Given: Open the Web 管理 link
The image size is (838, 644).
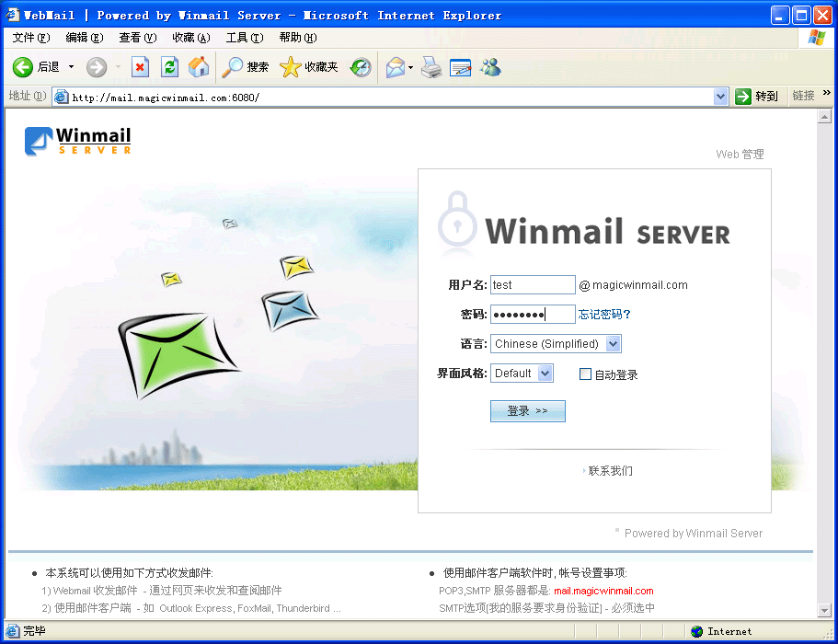Looking at the screenshot, I should click(x=740, y=154).
